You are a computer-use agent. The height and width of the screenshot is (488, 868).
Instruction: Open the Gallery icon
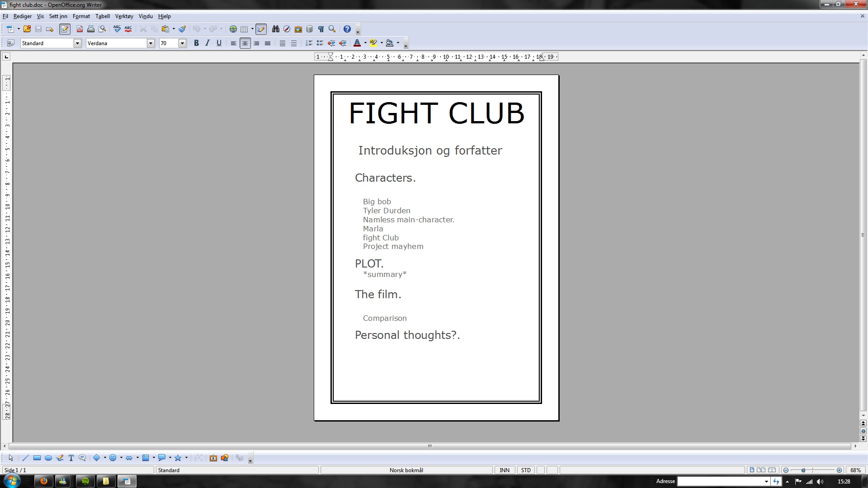[298, 29]
